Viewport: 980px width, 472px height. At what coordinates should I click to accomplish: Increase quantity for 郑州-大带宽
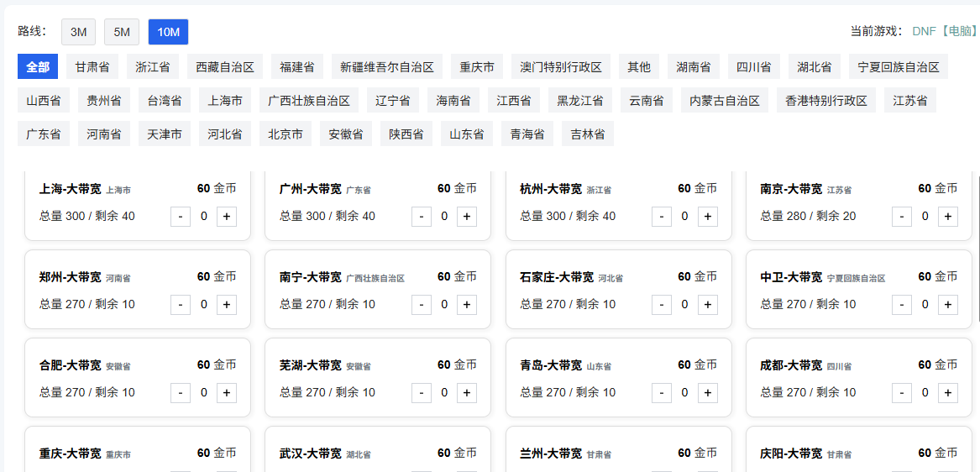227,305
